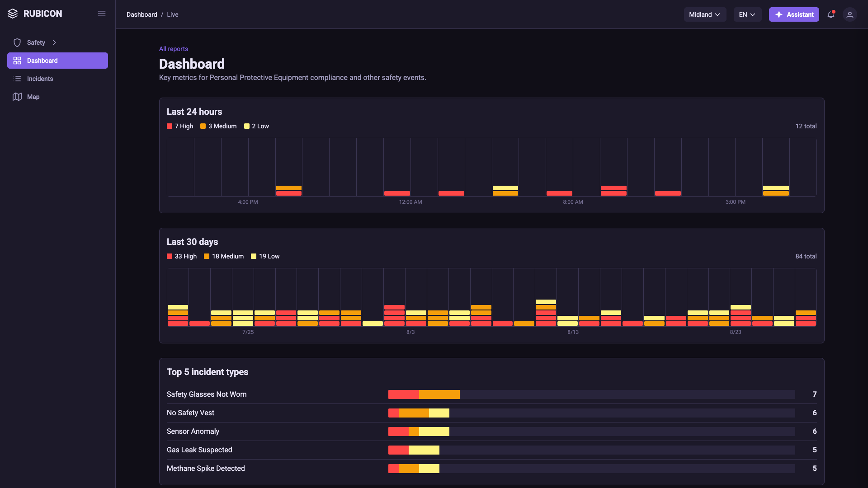Image resolution: width=868 pixels, height=488 pixels.
Task: Click the Rubicon stacked-layers logo icon
Action: click(13, 14)
